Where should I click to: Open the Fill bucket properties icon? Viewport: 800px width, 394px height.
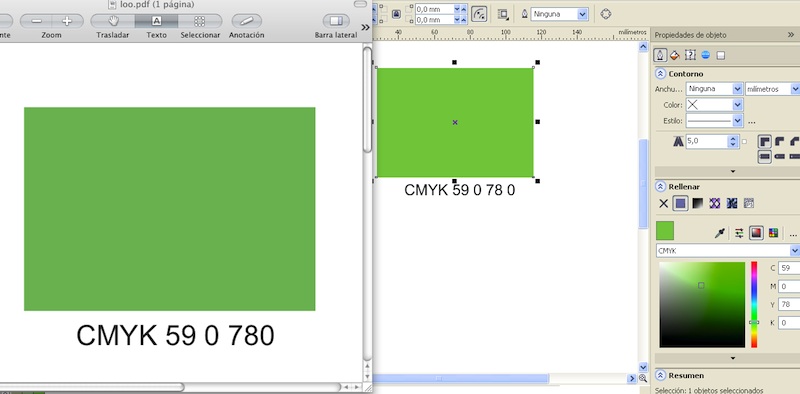click(x=674, y=55)
